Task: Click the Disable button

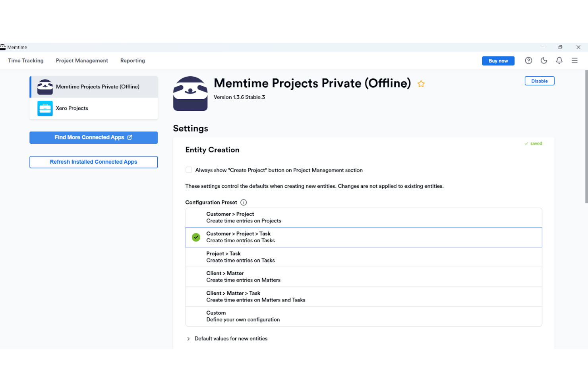Action: (540, 81)
